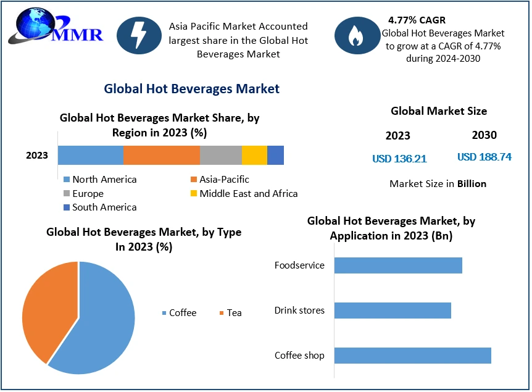Viewport: 532px width, 392px height.
Task: Click the Tea legend marker
Action: click(x=222, y=313)
